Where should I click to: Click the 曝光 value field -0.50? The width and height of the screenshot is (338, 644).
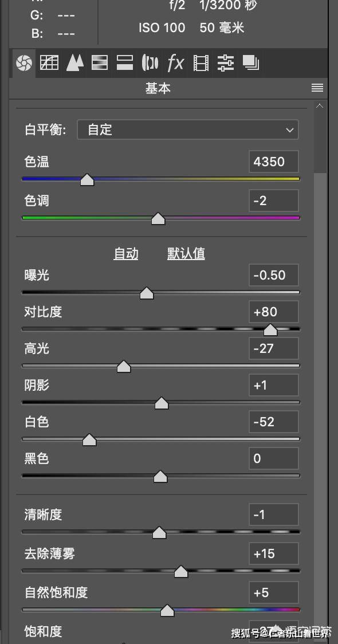click(x=273, y=275)
